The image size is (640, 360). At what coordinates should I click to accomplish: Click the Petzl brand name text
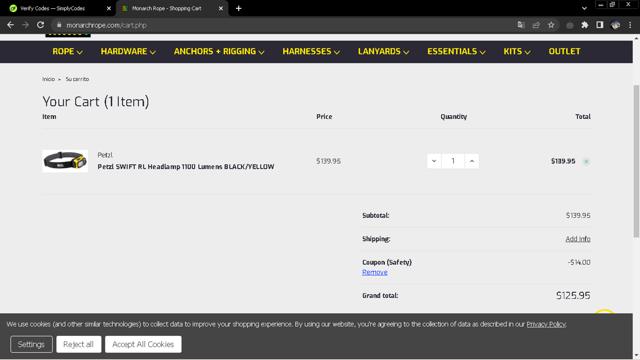(105, 155)
